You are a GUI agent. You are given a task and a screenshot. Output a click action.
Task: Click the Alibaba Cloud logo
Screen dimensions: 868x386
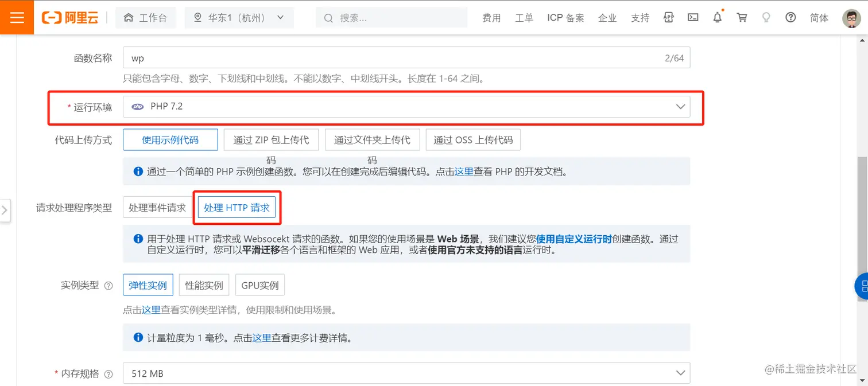pos(70,18)
